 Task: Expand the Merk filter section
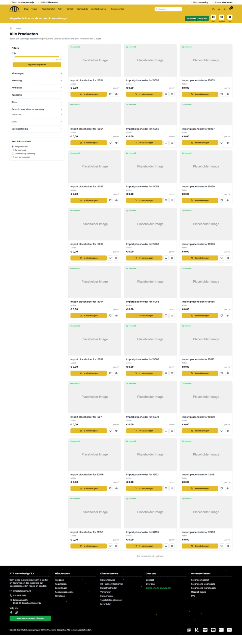point(37,122)
